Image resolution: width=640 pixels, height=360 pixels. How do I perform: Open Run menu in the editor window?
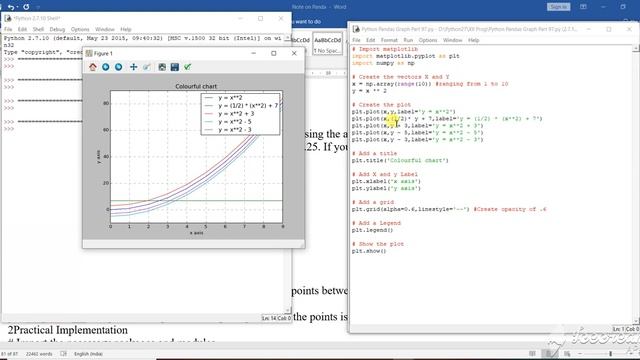[408, 40]
